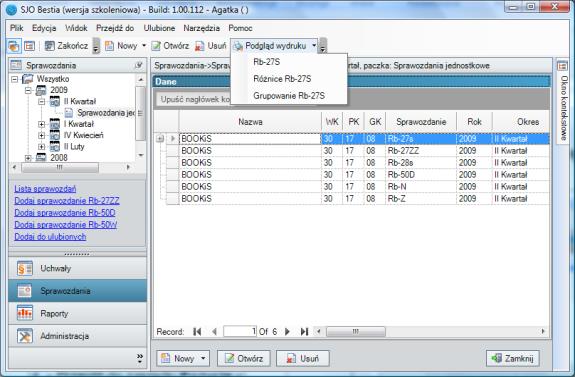
Task: Sort the grid by Nazwa column
Action: coord(250,122)
